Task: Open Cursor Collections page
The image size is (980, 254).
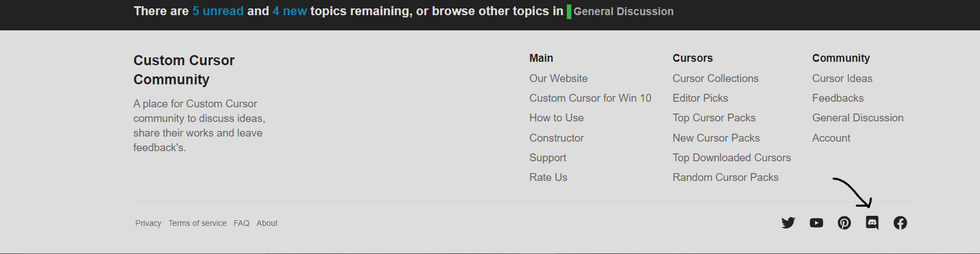Action: tap(715, 79)
